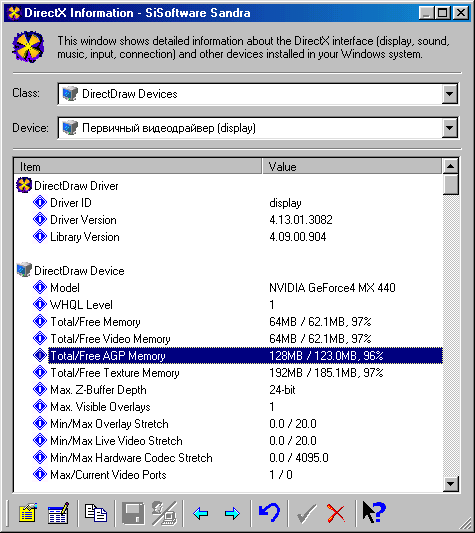Viewport: 475px width, 533px height.
Task: Click the list scrollbar up arrow
Action: 451,166
